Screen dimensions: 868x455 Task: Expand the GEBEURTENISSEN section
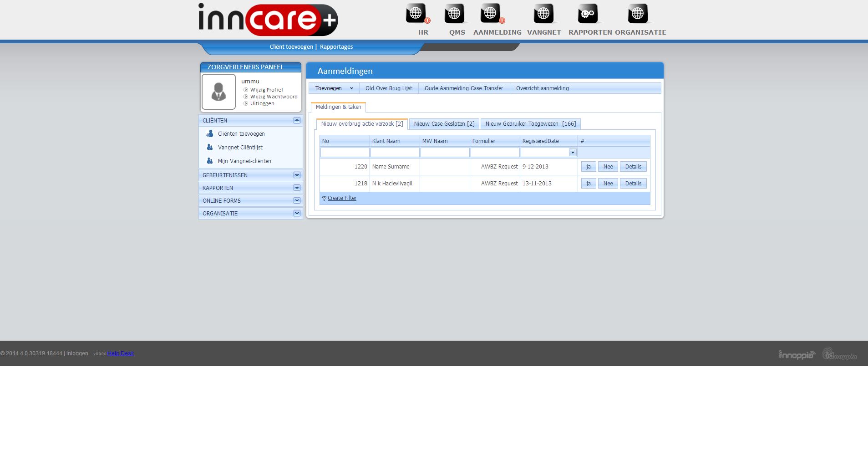(x=297, y=175)
